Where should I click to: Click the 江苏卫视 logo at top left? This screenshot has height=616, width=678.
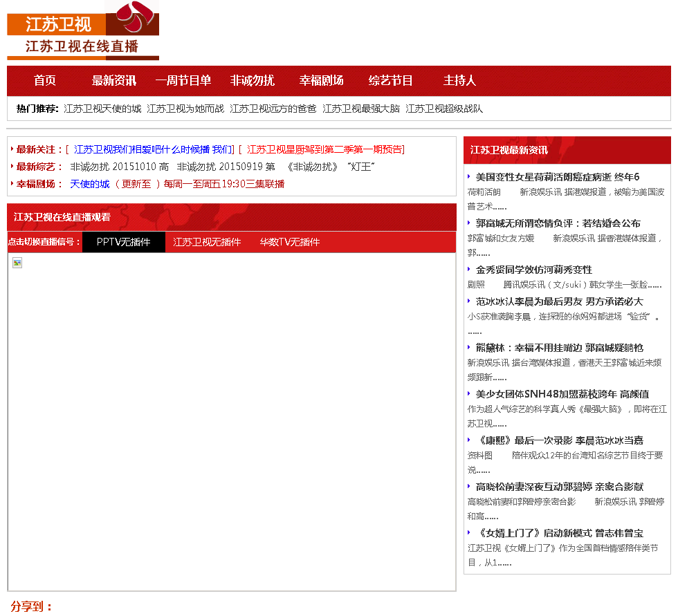click(83, 30)
